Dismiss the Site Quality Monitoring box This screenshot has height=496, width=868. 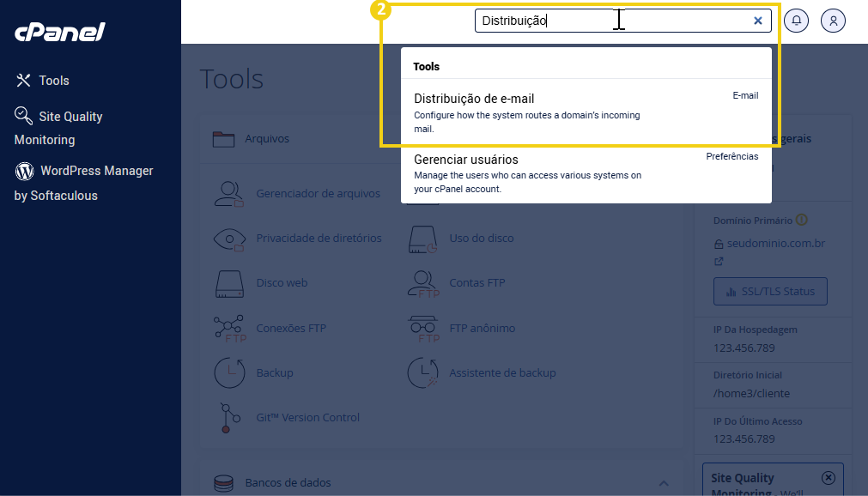[828, 478]
